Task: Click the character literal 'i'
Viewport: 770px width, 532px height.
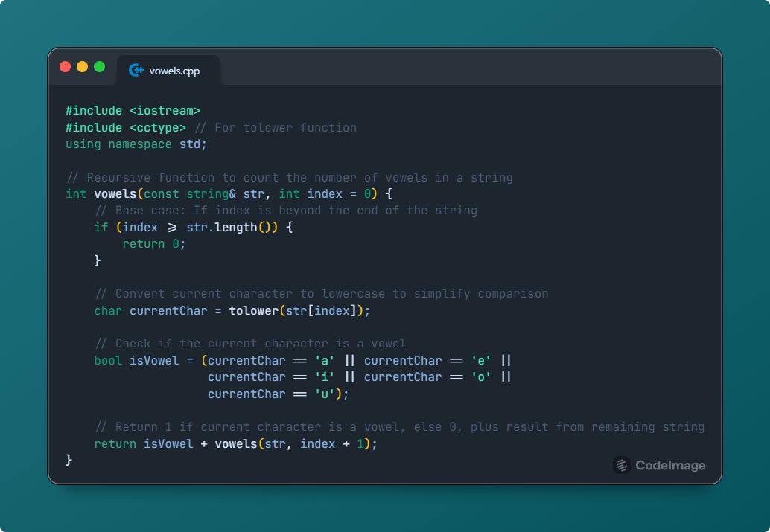Action: pyautogui.click(x=325, y=377)
